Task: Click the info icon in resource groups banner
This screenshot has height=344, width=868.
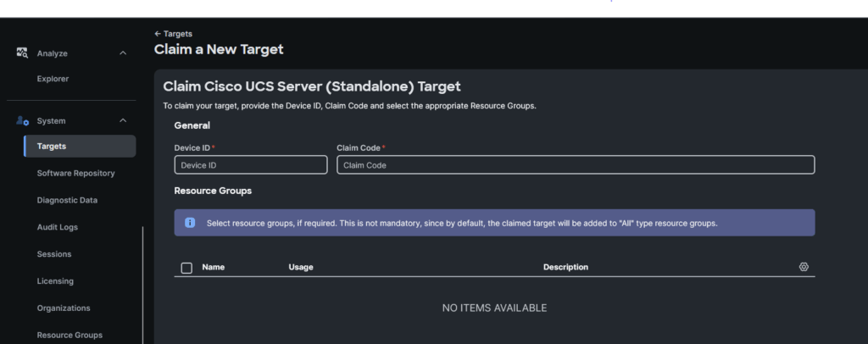Action: click(x=190, y=223)
